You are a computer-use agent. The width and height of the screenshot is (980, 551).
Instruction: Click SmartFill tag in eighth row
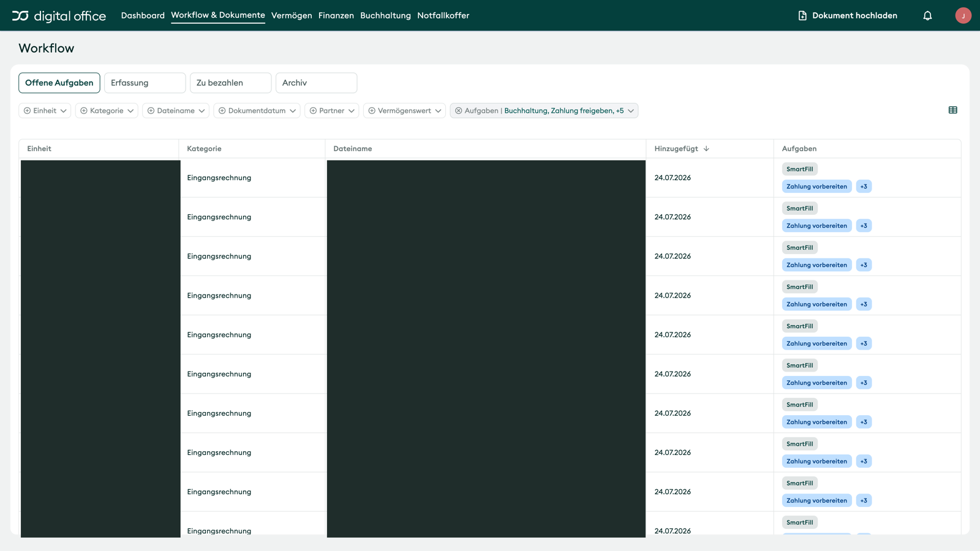click(x=799, y=444)
